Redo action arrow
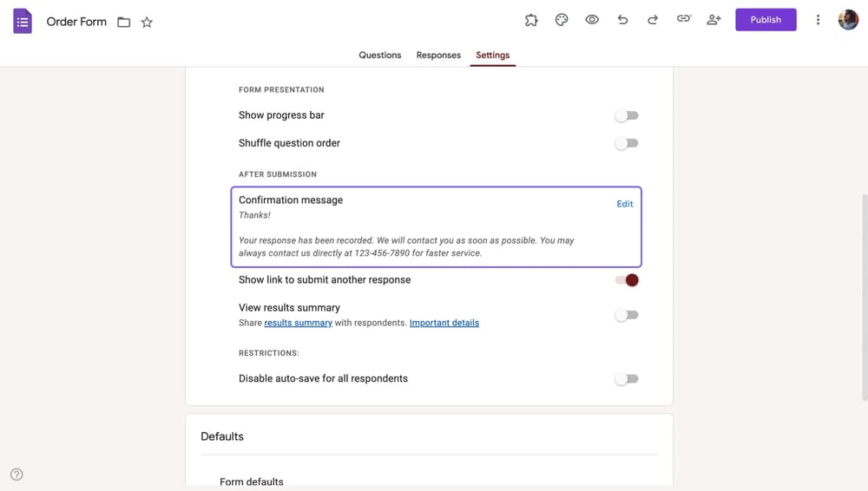 coord(653,20)
